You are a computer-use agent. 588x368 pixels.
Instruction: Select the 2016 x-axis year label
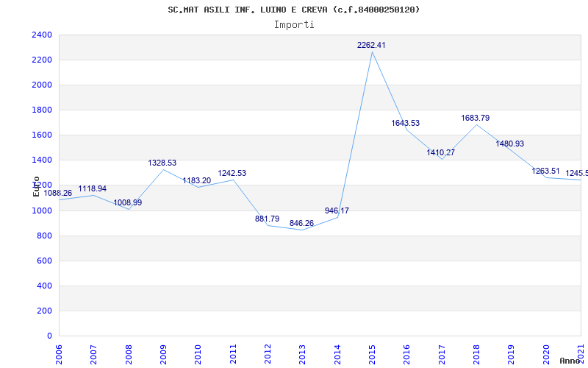click(407, 354)
